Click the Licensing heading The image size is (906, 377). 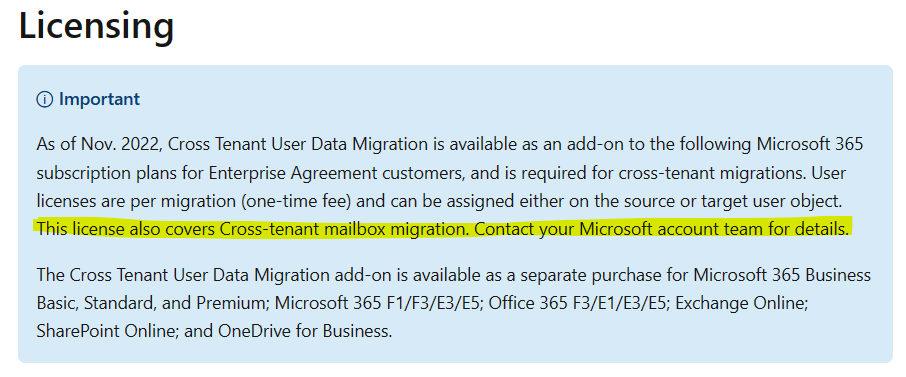(x=96, y=25)
